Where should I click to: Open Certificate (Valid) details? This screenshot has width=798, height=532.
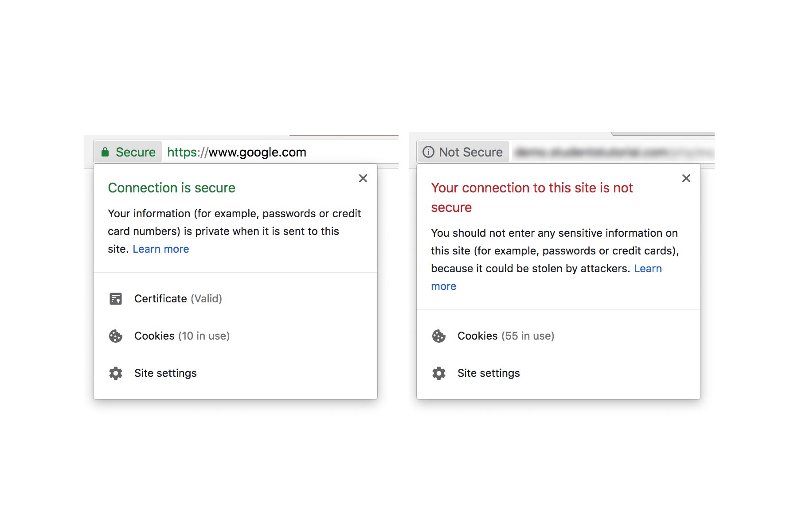coord(178,299)
